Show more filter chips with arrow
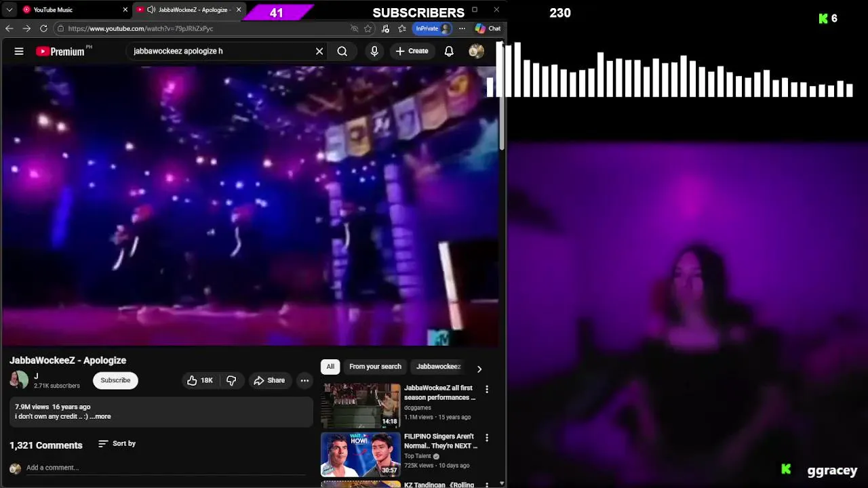The height and width of the screenshot is (488, 868). (x=479, y=369)
